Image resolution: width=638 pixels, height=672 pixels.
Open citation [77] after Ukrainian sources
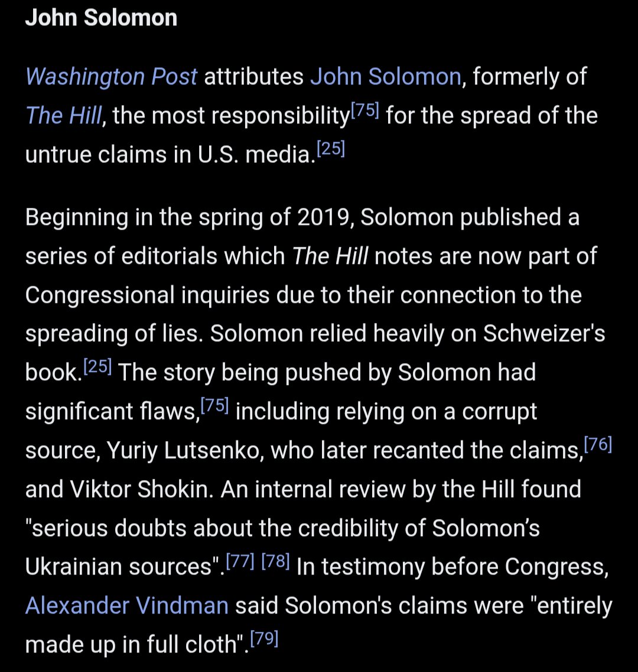[x=240, y=560]
